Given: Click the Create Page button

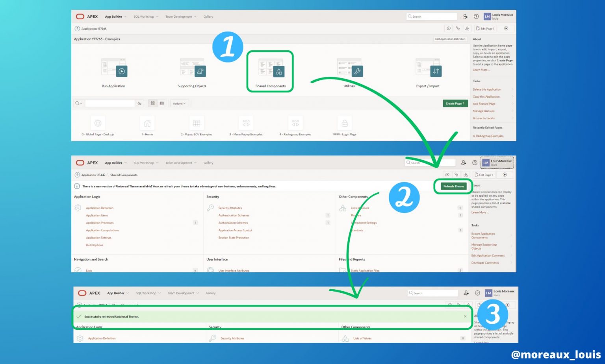Looking at the screenshot, I should click(x=455, y=103).
